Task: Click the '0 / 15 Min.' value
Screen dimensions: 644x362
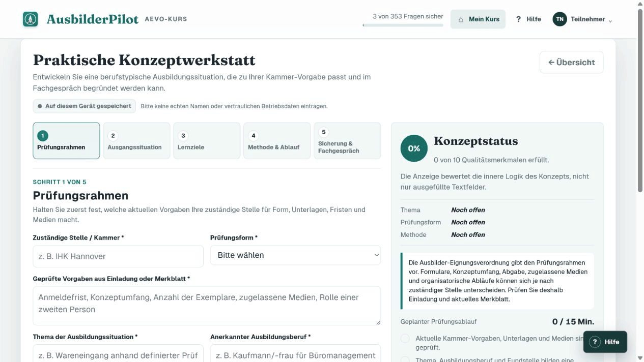Action: tap(573, 322)
